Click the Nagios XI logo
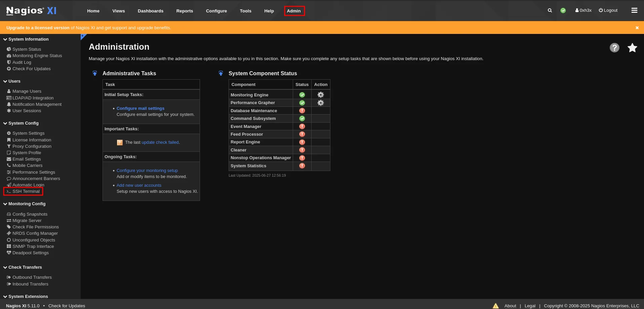Screen dimensions: 644x309 31,11
